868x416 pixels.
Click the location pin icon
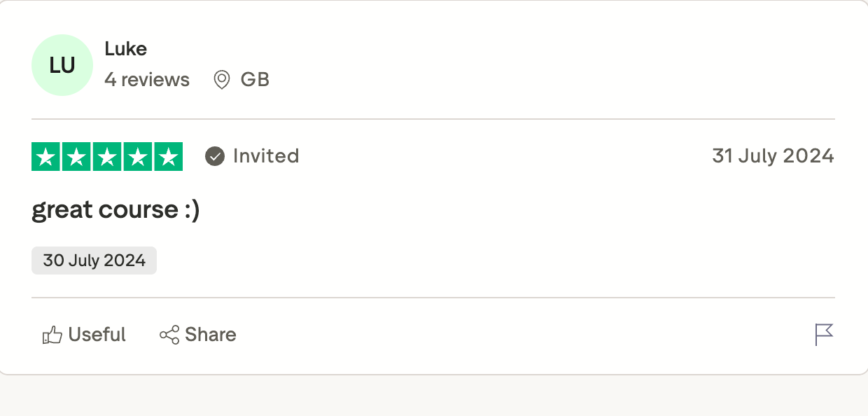point(222,80)
